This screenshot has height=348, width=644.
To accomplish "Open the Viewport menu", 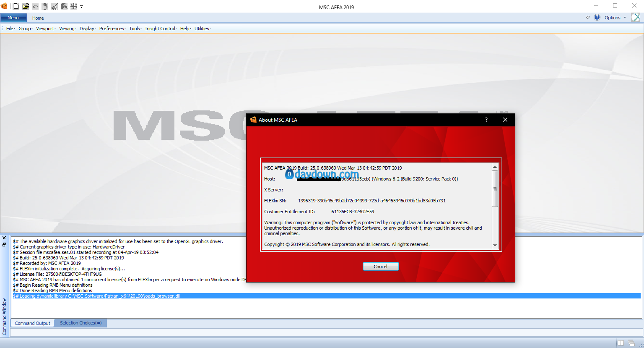I will click(x=46, y=29).
